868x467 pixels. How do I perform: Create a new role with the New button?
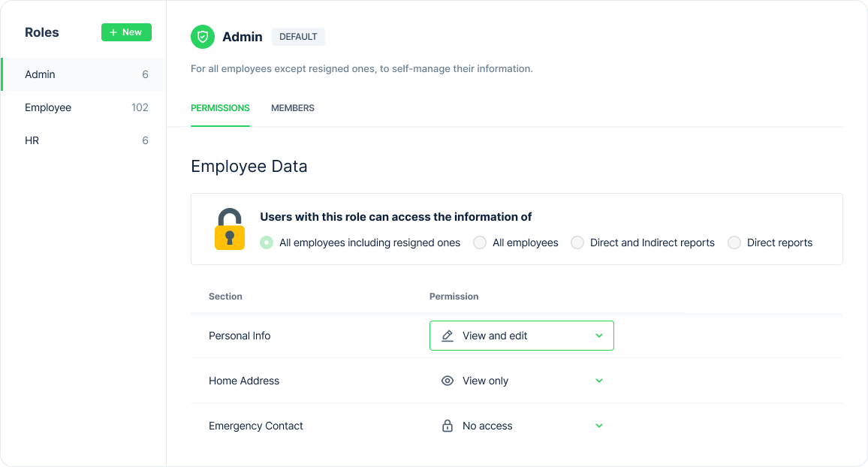(x=125, y=32)
